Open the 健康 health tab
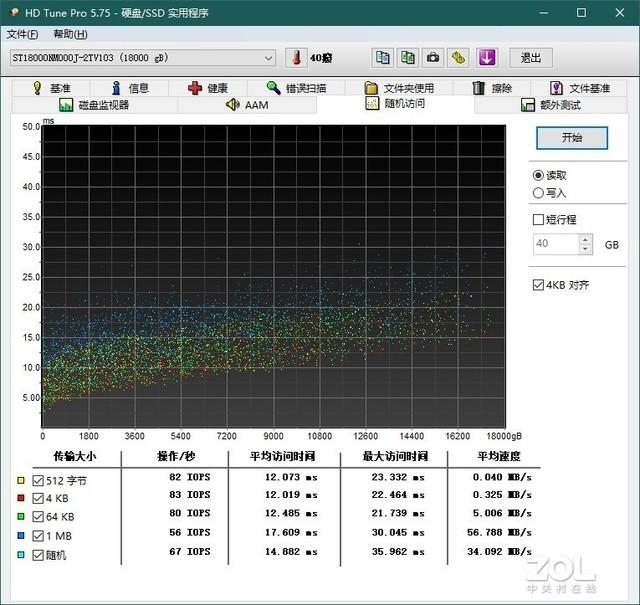 coord(208,88)
